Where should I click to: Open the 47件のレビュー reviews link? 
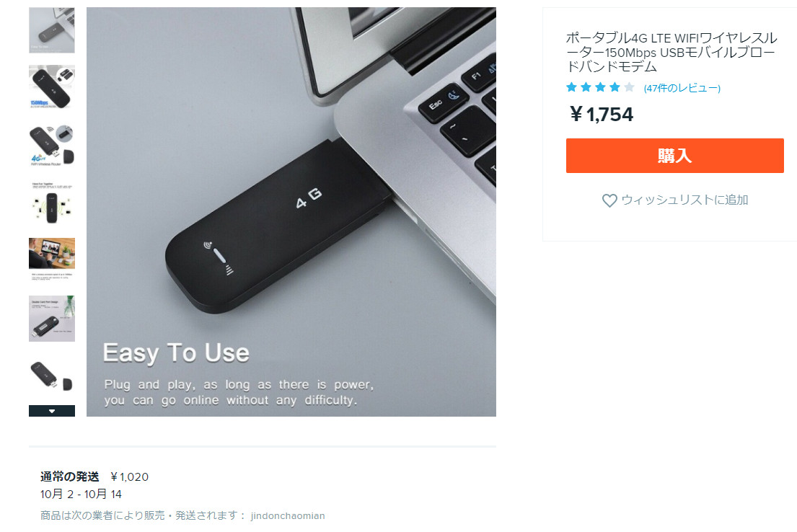point(682,88)
